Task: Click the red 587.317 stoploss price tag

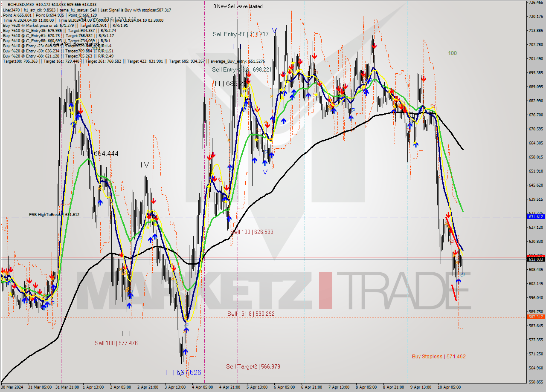Action: [x=536, y=317]
